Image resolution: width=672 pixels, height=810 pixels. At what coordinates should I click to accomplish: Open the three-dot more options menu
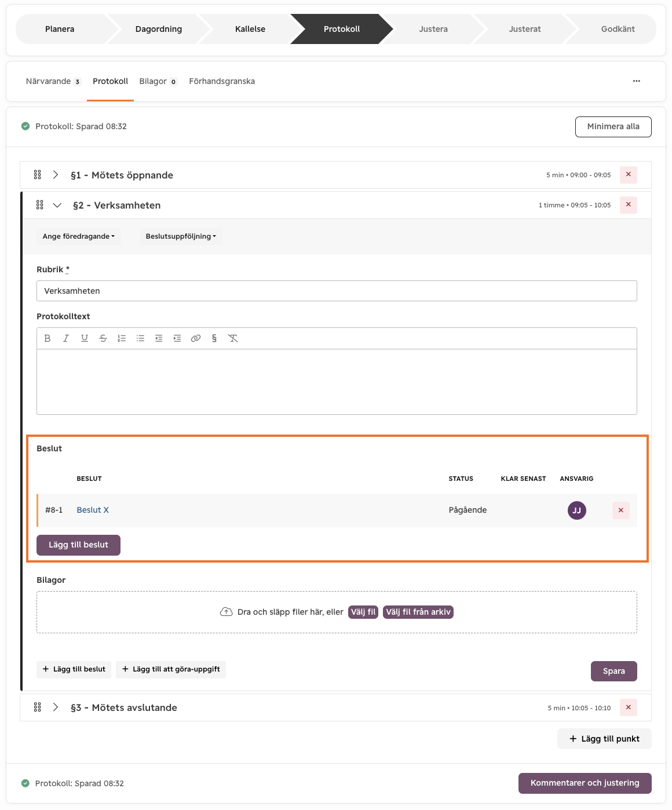(637, 81)
